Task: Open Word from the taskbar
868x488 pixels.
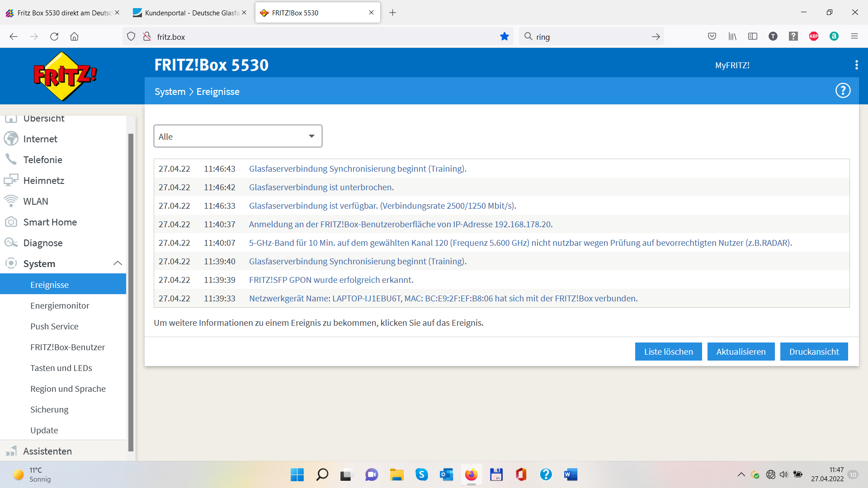Action: coord(571,474)
